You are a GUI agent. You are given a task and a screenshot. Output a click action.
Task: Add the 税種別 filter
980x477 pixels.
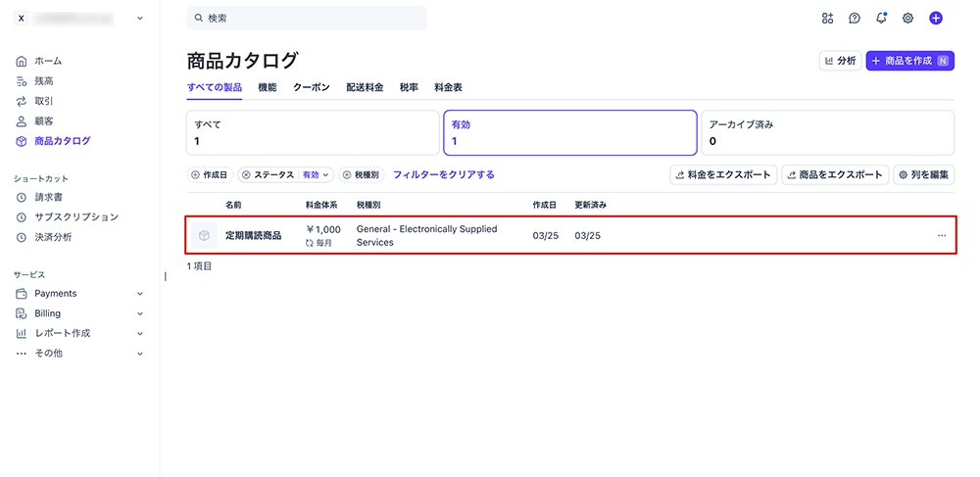pyautogui.click(x=362, y=174)
